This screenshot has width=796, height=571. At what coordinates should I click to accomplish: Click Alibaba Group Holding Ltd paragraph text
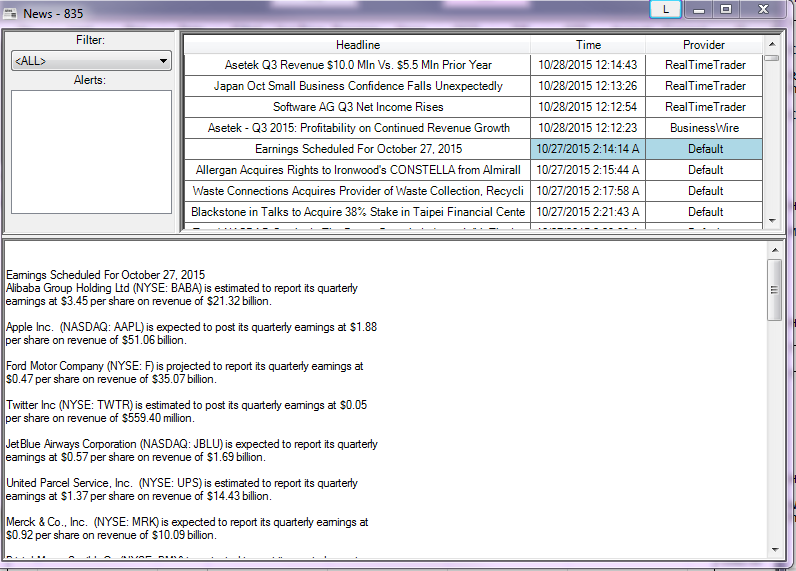(x=182, y=294)
